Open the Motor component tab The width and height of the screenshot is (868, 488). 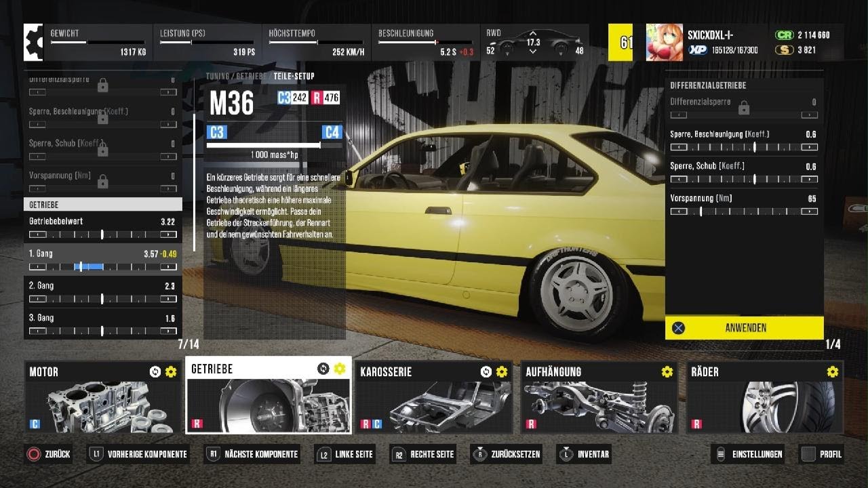103,398
